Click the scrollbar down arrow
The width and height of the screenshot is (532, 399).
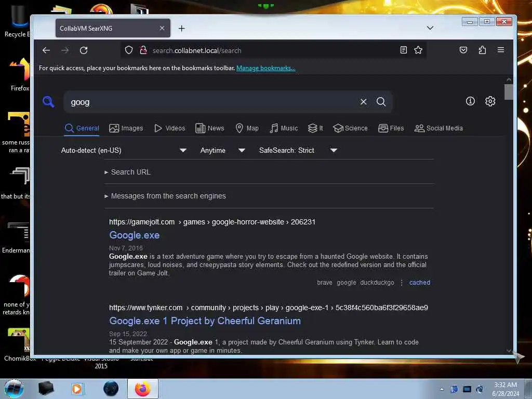[509, 351]
